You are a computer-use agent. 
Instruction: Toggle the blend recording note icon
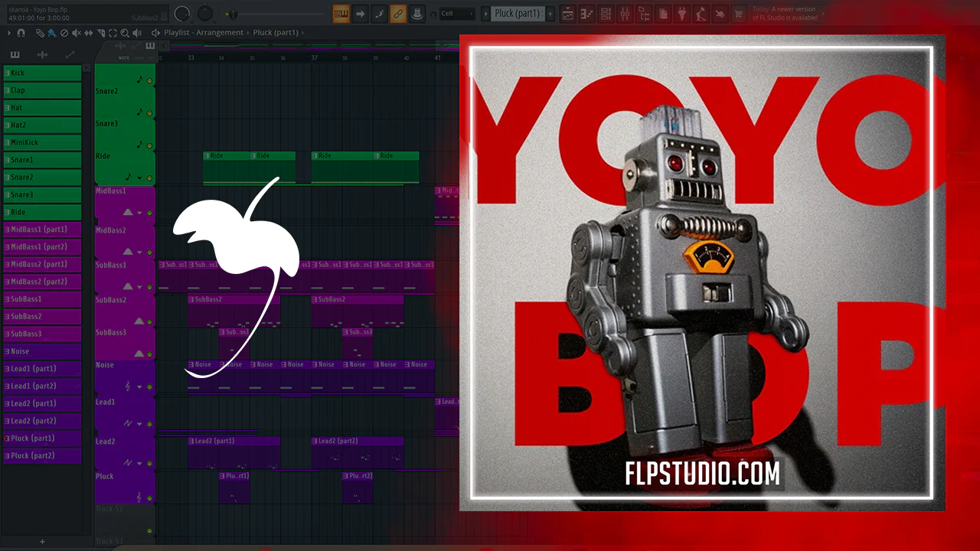point(379,14)
